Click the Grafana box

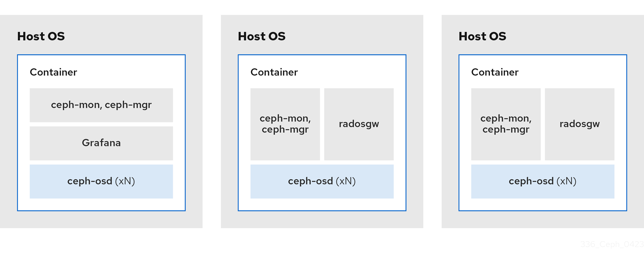click(x=101, y=143)
